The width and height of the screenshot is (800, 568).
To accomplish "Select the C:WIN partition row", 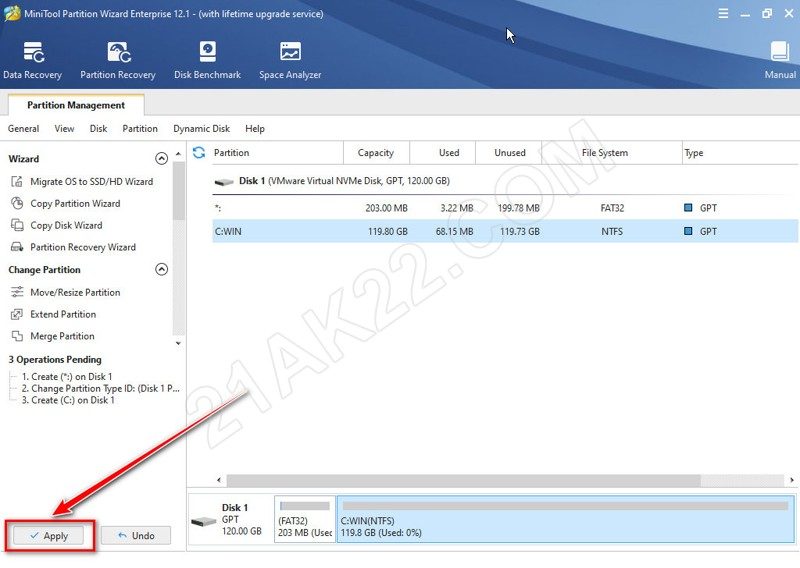I will click(x=505, y=231).
